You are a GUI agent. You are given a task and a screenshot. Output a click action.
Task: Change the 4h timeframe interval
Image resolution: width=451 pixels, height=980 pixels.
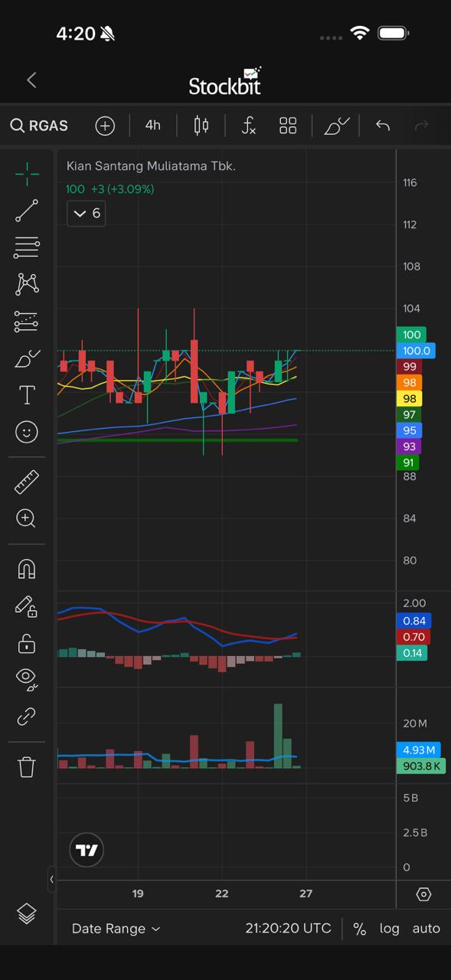153,126
